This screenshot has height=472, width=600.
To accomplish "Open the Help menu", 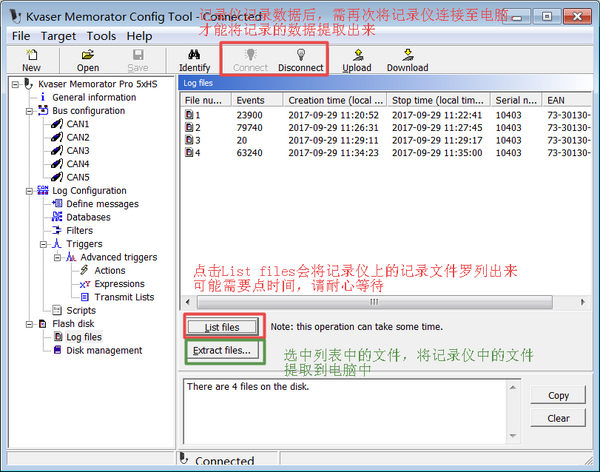I will [139, 36].
